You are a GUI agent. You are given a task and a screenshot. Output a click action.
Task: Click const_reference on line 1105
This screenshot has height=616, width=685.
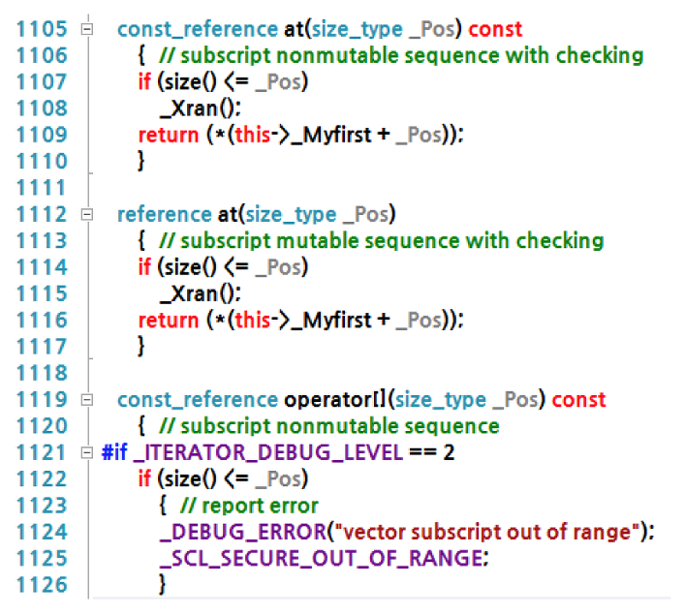click(x=198, y=30)
